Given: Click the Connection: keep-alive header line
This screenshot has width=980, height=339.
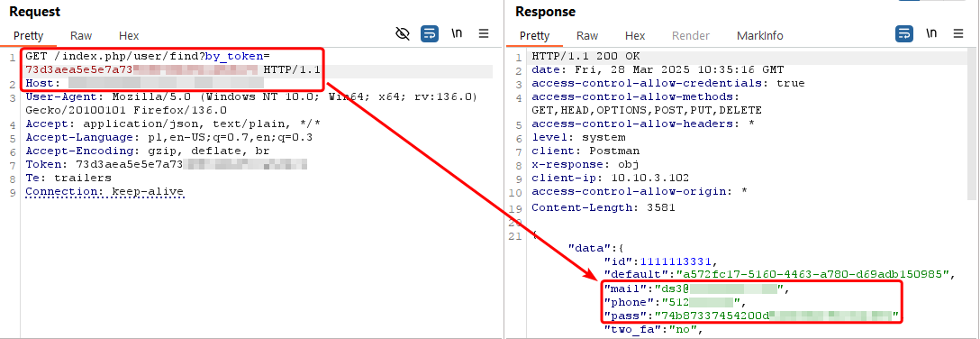Looking at the screenshot, I should tap(105, 191).
